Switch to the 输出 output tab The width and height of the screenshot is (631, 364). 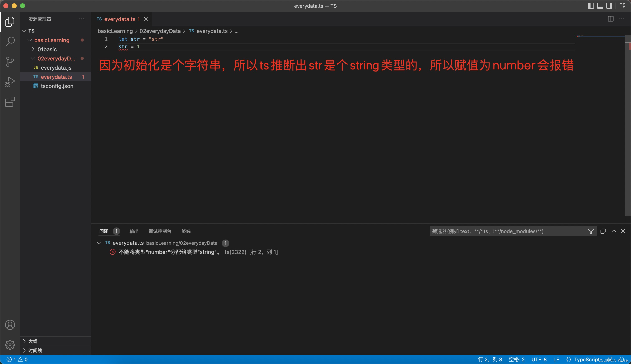point(134,231)
